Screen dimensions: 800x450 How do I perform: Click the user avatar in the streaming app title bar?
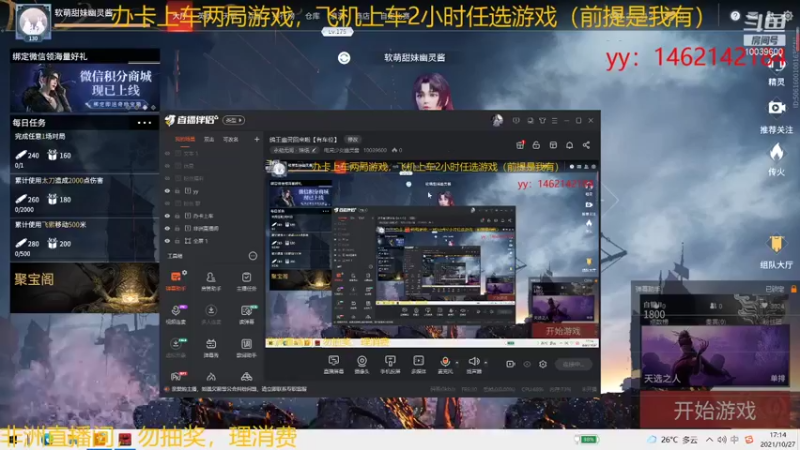[x=497, y=120]
